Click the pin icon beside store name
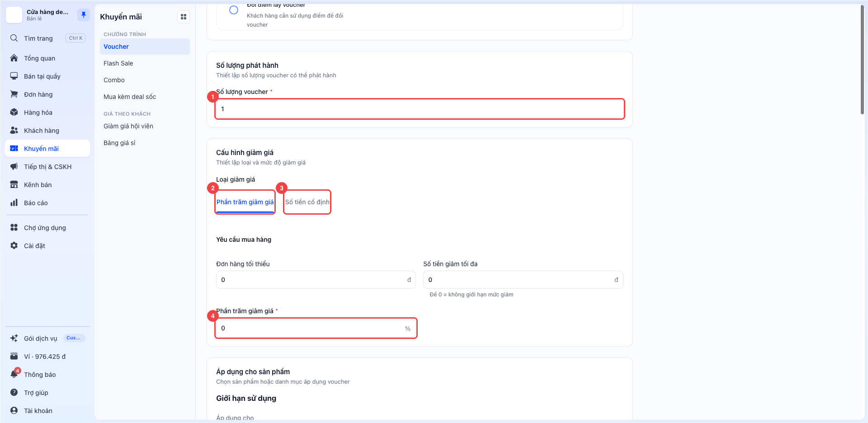 (x=84, y=15)
